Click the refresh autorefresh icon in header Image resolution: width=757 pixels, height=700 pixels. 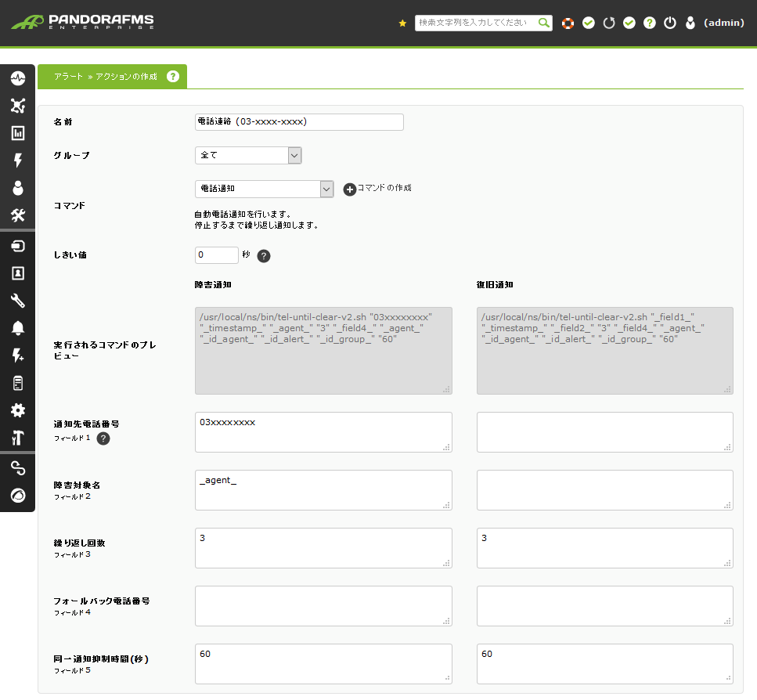pyautogui.click(x=609, y=23)
